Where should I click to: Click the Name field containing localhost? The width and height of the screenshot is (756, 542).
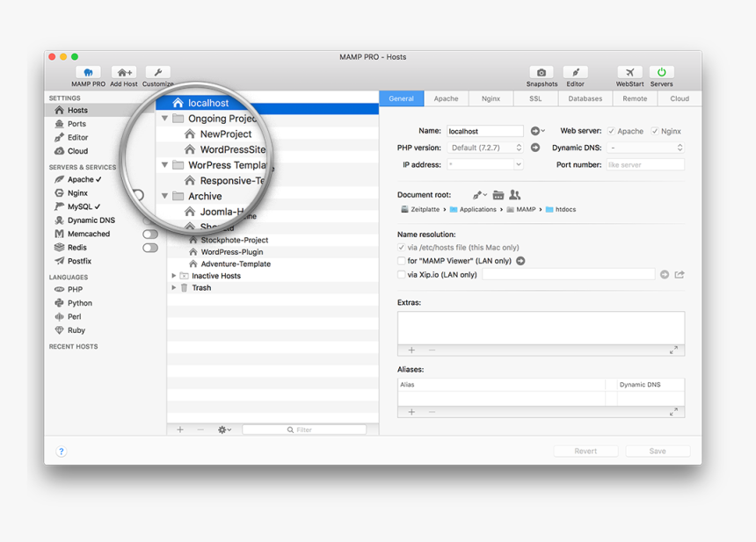485,131
